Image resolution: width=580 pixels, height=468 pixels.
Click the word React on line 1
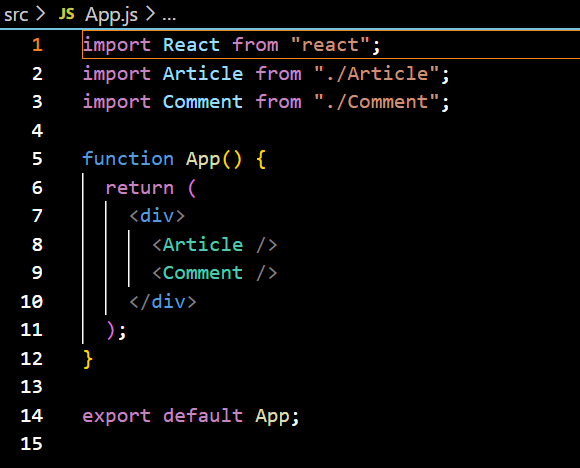click(191, 45)
